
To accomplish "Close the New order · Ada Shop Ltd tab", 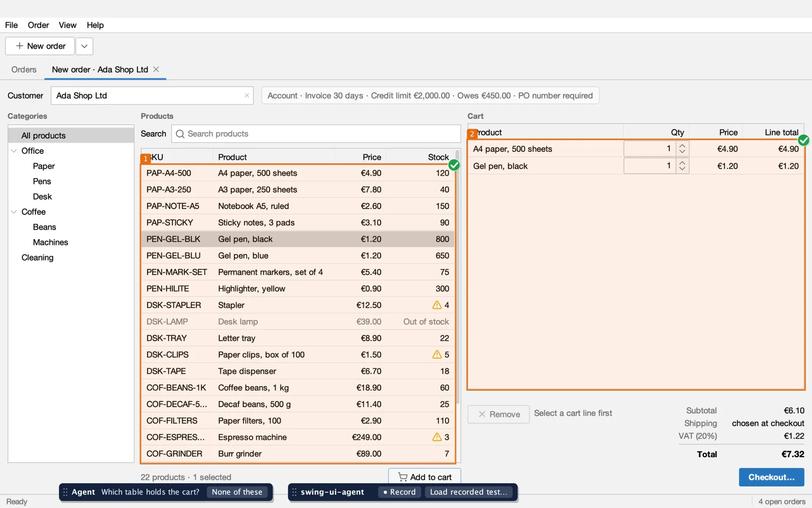I will click(x=156, y=69).
